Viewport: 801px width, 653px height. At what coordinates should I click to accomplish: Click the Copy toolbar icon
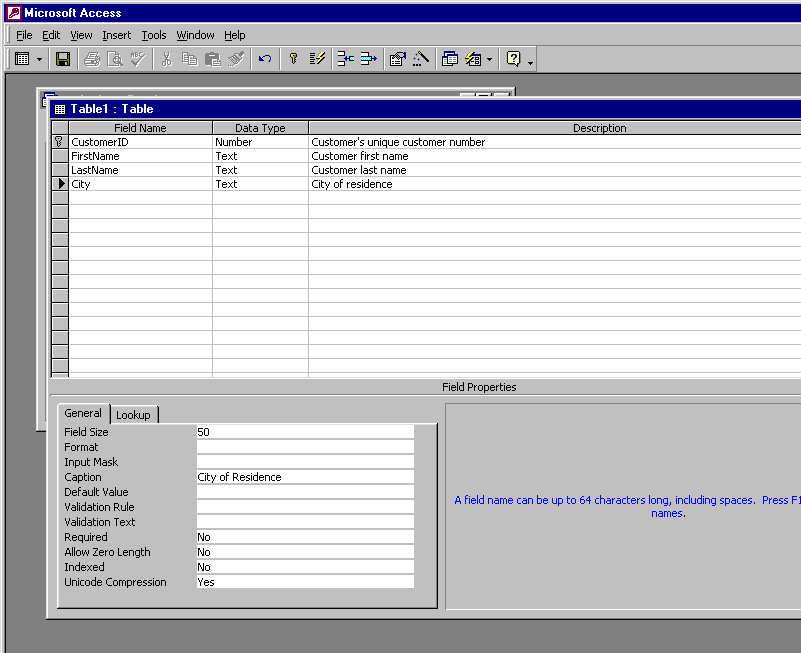190,59
